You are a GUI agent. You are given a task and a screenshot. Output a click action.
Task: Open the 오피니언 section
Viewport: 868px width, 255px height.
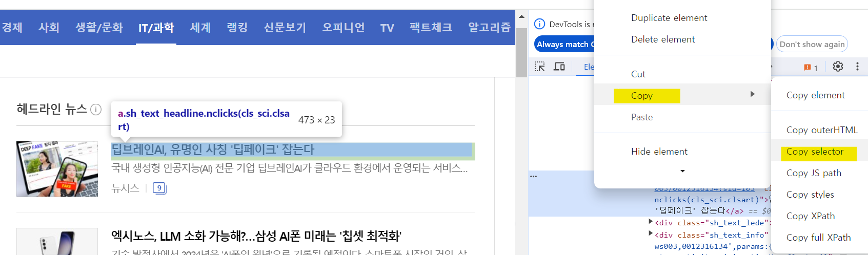point(344,28)
